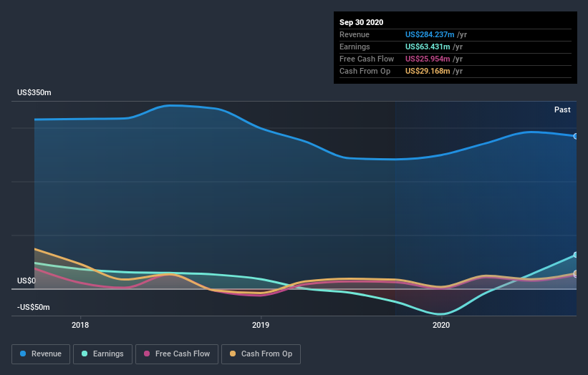Click the 2020 x-axis label

click(x=441, y=325)
